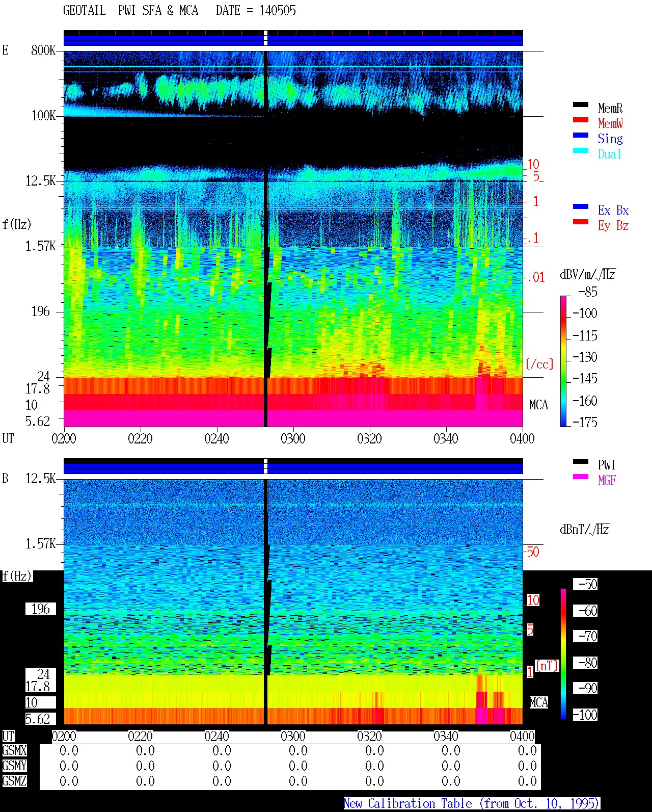Click the 800K frequency axis label
Viewport: 652px width, 812px height.
(x=43, y=50)
